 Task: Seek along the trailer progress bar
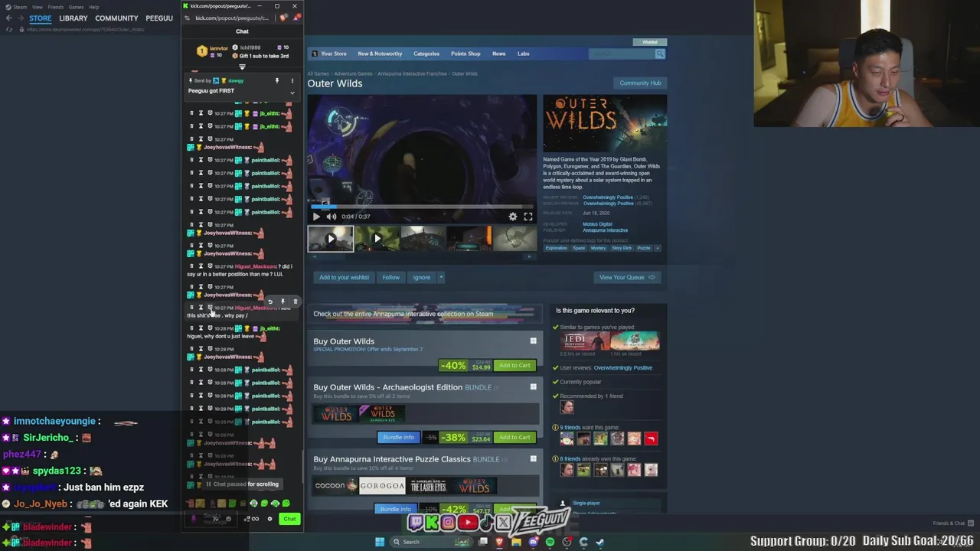pos(422,207)
